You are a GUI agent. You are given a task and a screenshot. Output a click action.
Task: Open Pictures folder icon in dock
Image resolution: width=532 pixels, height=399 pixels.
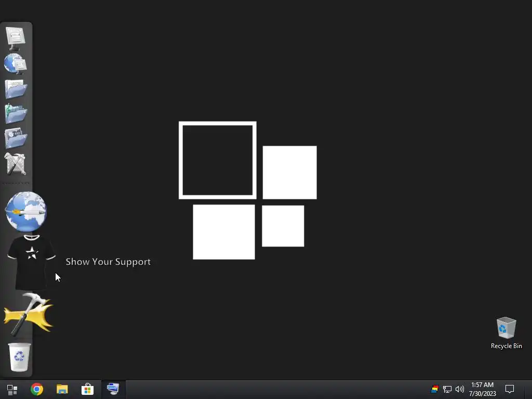click(16, 138)
